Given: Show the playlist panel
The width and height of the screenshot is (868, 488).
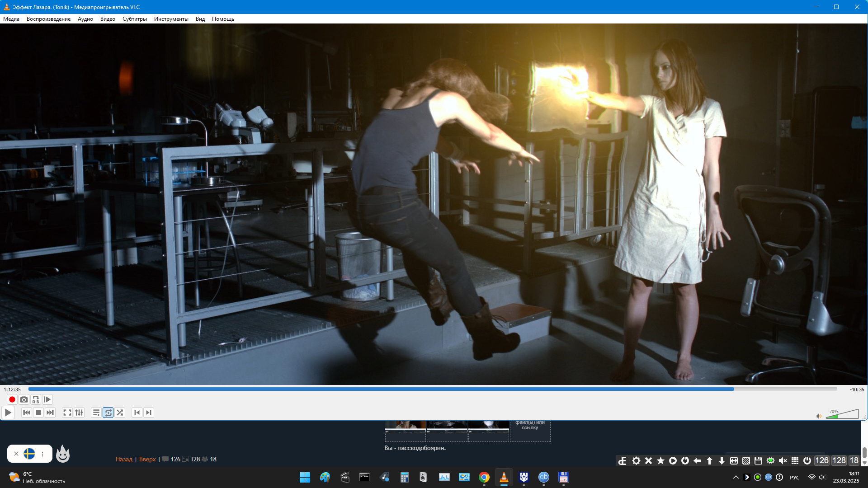Looking at the screenshot, I should click(96, 413).
